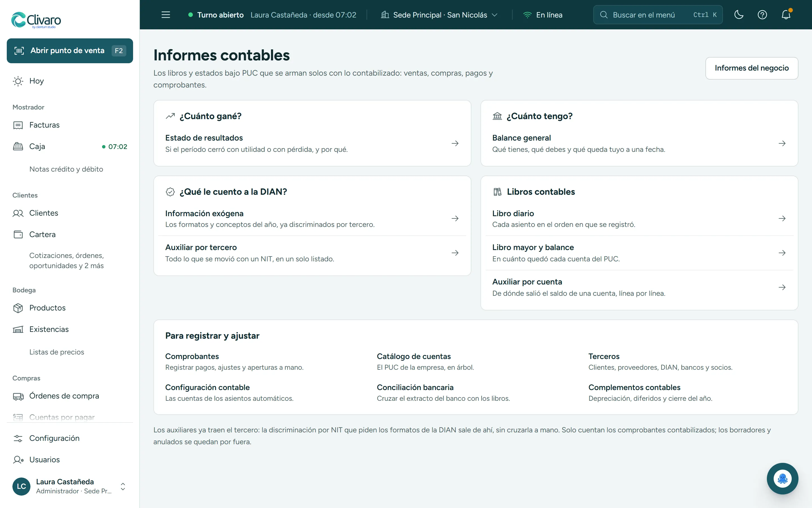Open notifications bell
This screenshot has height=508, width=812.
tap(786, 15)
